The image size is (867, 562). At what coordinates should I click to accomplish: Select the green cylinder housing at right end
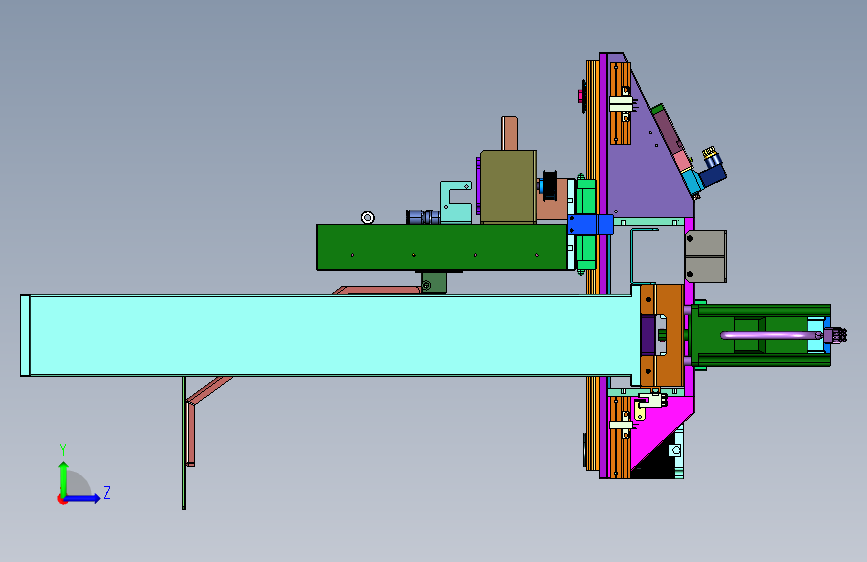[x=763, y=335]
